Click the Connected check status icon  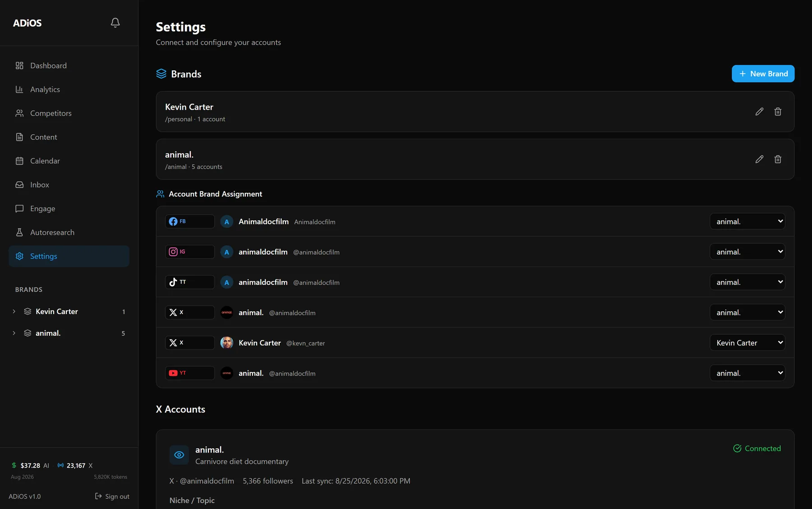click(x=737, y=449)
